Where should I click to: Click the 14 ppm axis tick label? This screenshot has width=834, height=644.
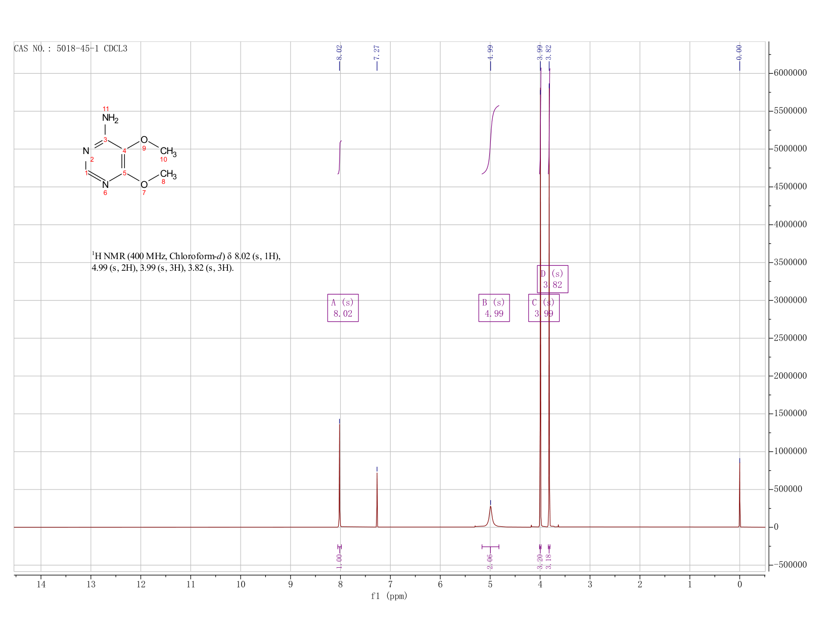click(41, 584)
